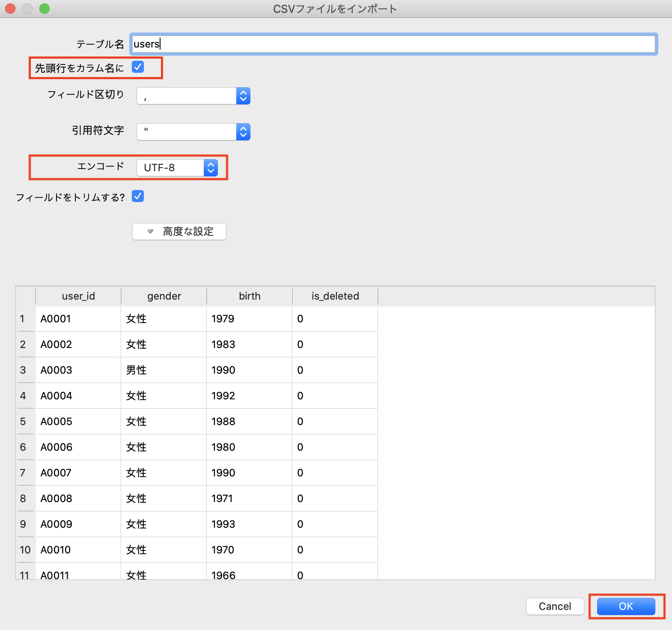Click birth value 1988
Screen dimensions: 672x630
pos(250,422)
